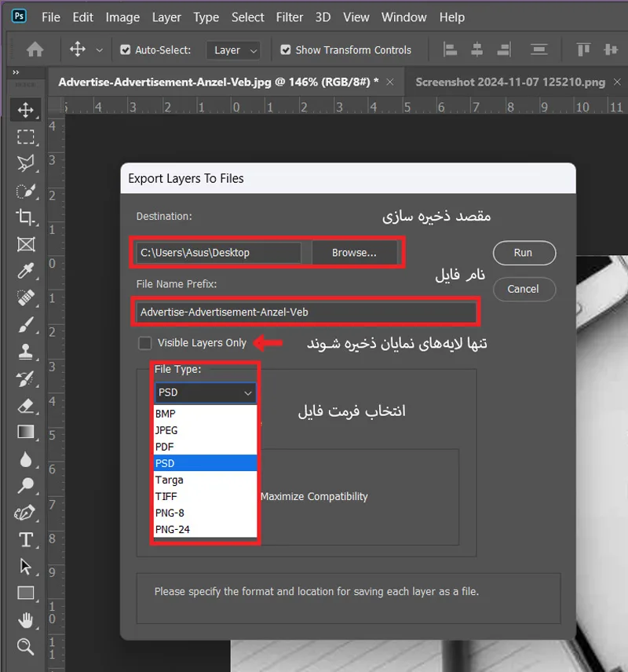Select the Pen tool
The height and width of the screenshot is (672, 628).
tap(26, 513)
